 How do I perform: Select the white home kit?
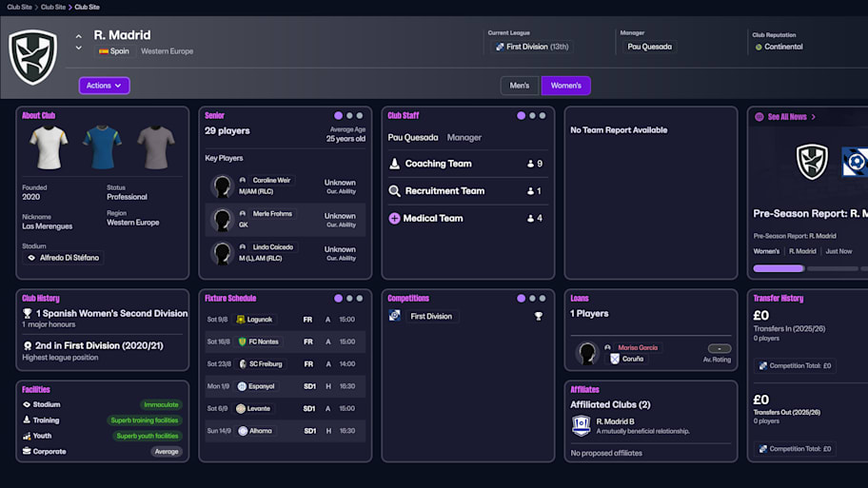coord(49,147)
